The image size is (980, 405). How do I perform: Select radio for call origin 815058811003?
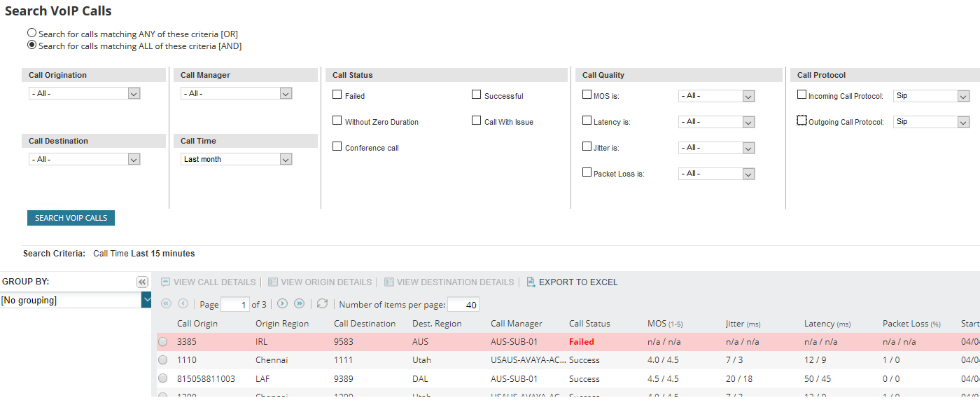tap(163, 379)
